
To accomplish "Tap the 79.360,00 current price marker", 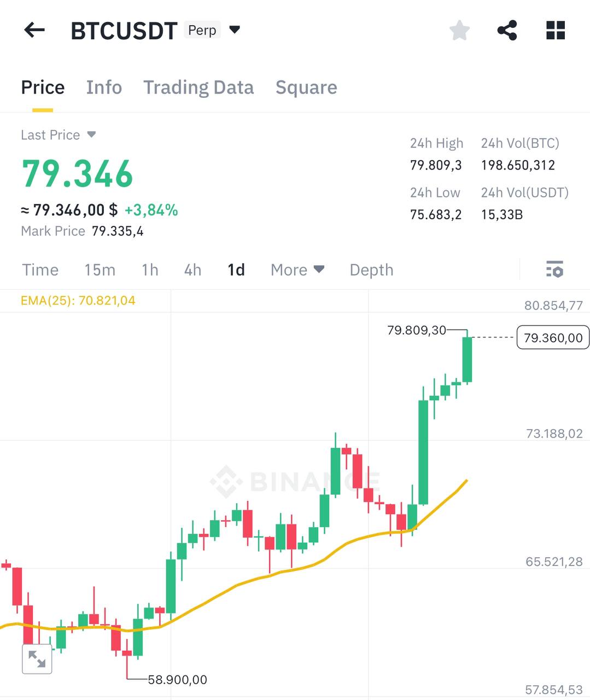I will click(x=552, y=337).
